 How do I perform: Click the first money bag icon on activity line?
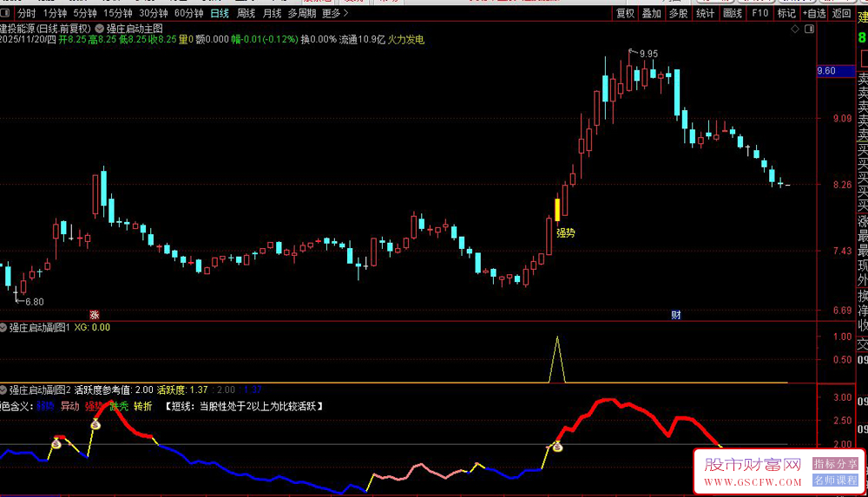(56, 442)
